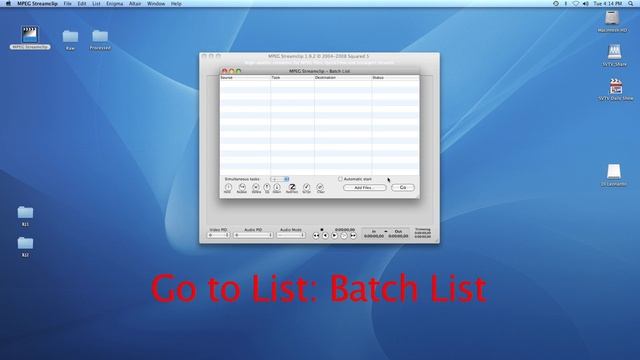Open Audio Mode dropdown in main window
Screen dimensions: 640x360
coord(291,235)
